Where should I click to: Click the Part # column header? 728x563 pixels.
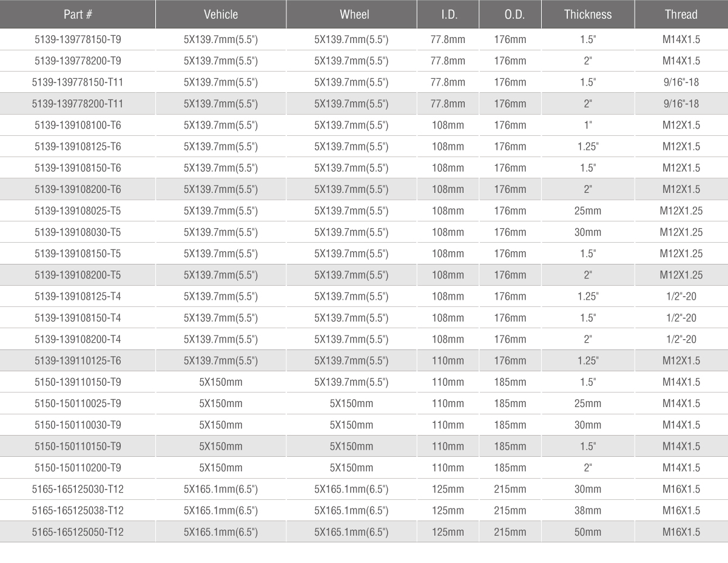tap(78, 15)
